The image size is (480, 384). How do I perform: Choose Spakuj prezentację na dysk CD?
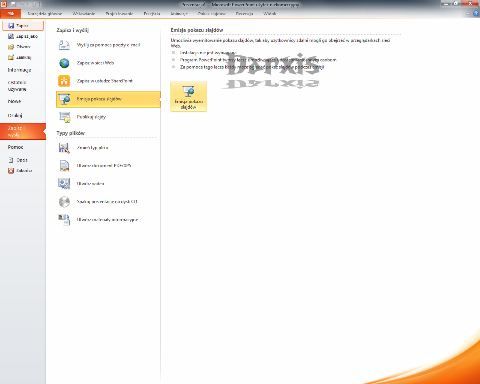point(108,202)
